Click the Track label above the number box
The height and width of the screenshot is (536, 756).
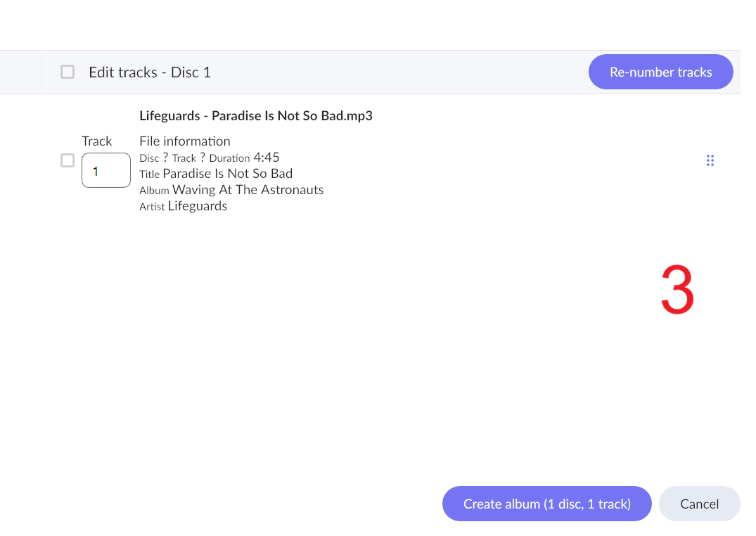[x=97, y=141]
